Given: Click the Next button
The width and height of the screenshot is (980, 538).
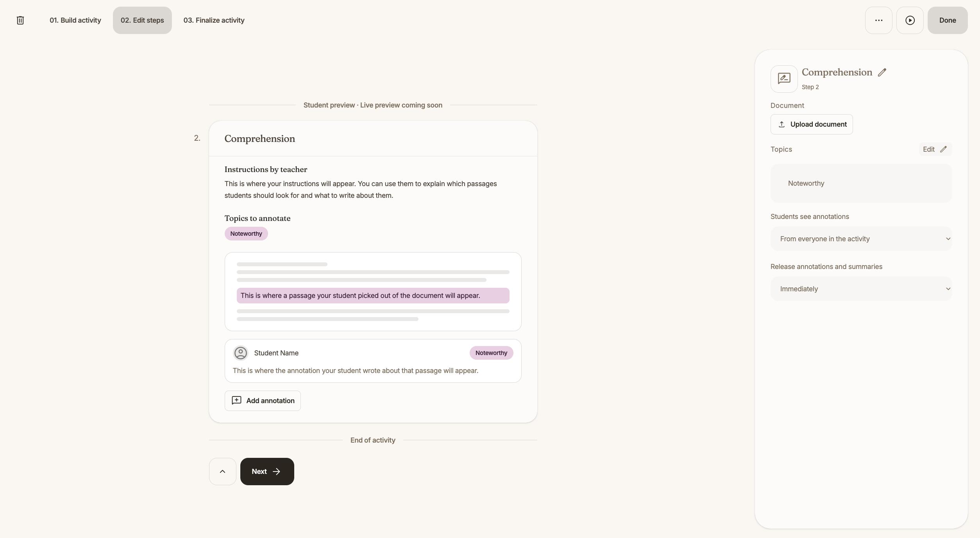Looking at the screenshot, I should (x=267, y=472).
